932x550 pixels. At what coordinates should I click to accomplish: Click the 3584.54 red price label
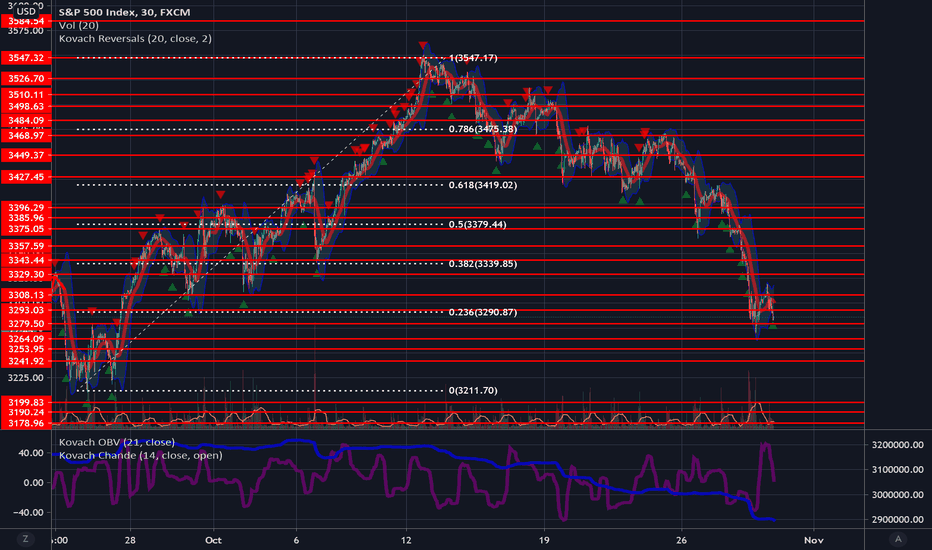(x=26, y=21)
